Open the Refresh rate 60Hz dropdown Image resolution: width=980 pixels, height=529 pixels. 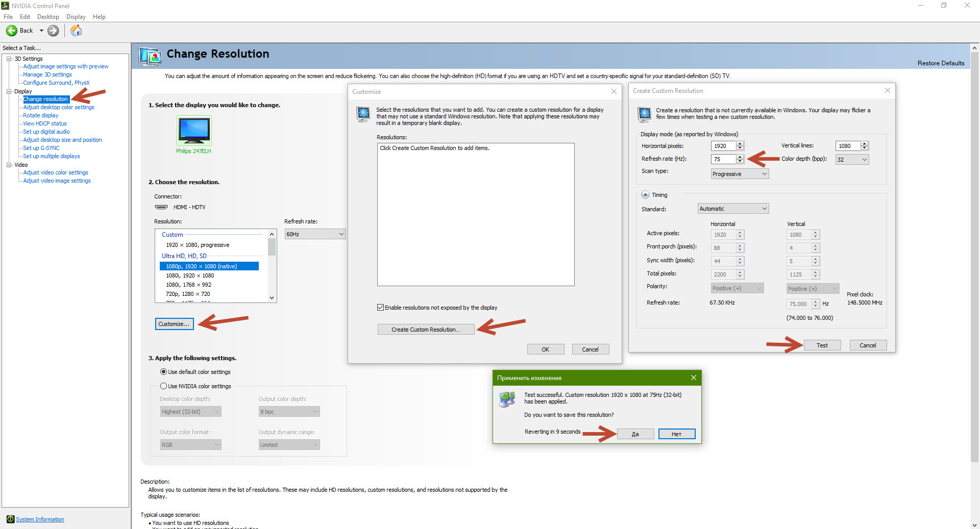[x=315, y=234]
